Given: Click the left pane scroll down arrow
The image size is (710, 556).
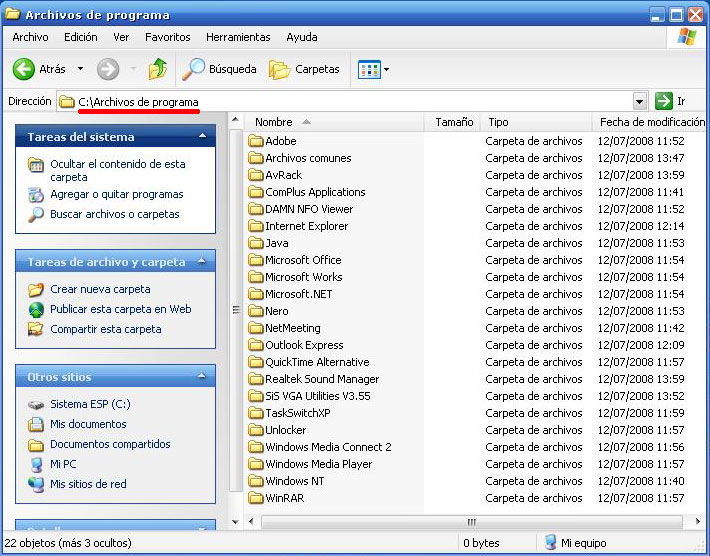Looking at the screenshot, I should 235,522.
